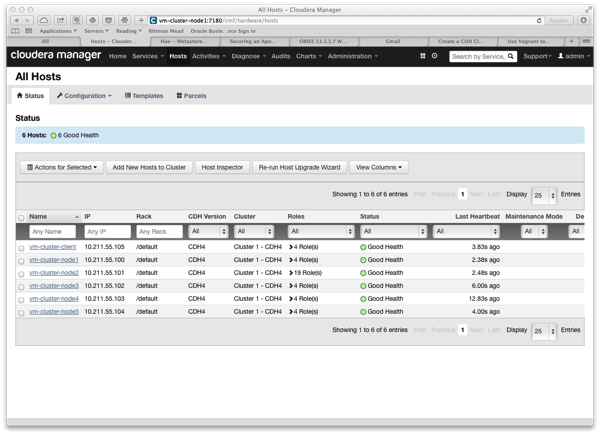Click the plus button beside the address bar
Image resolution: width=600 pixels, height=435 pixels.
coord(141,20)
